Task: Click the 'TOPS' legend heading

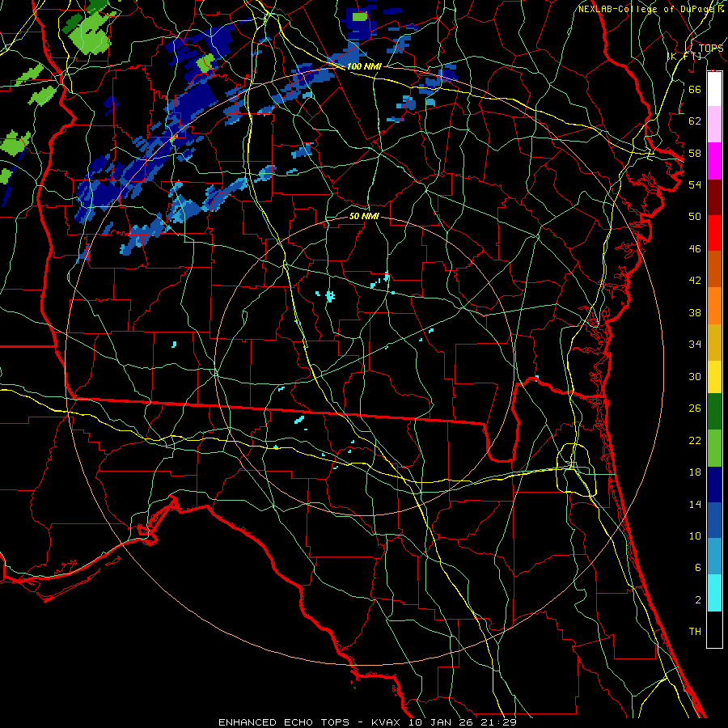Action: [711, 48]
